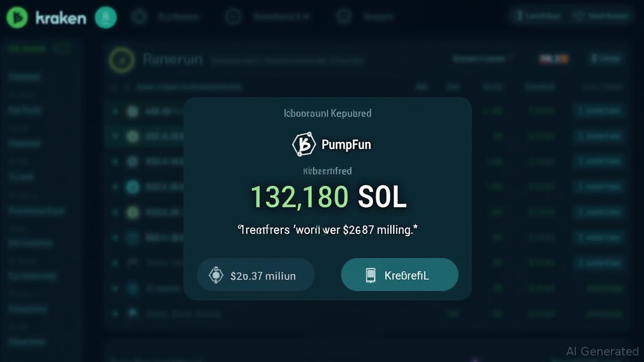Click the "SOL" currency label
This screenshot has height=362, width=644.
[382, 197]
